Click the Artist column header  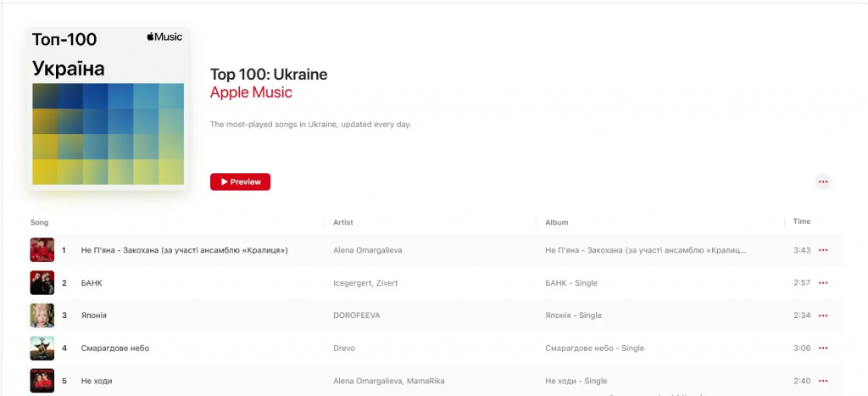tap(342, 222)
